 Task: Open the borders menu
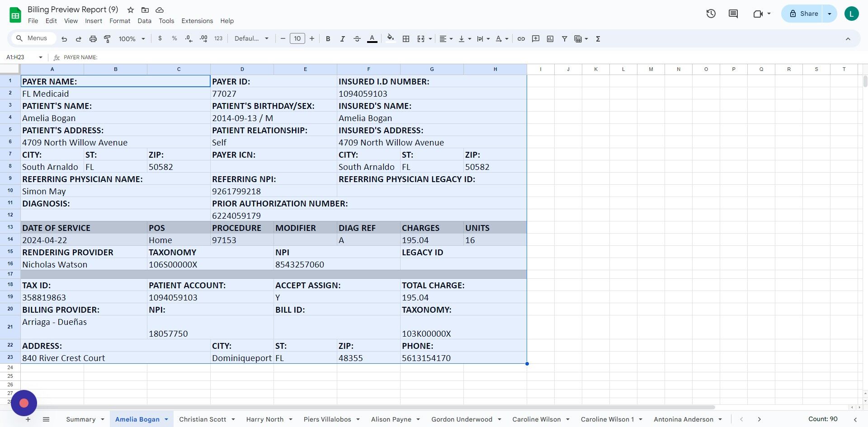tap(406, 38)
